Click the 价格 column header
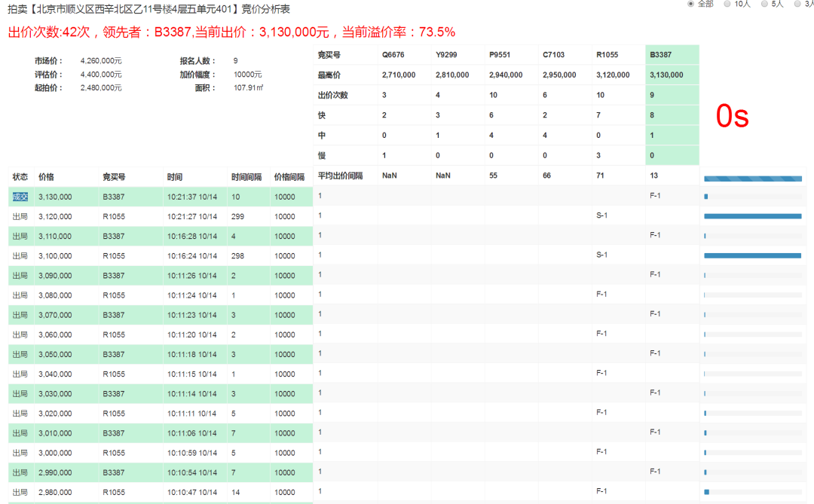 pos(47,177)
